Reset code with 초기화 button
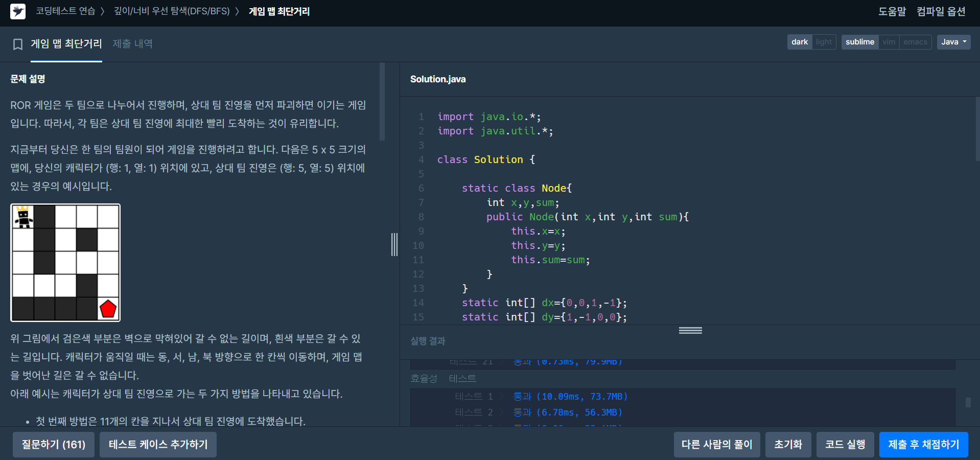The height and width of the screenshot is (460, 980). pos(788,445)
